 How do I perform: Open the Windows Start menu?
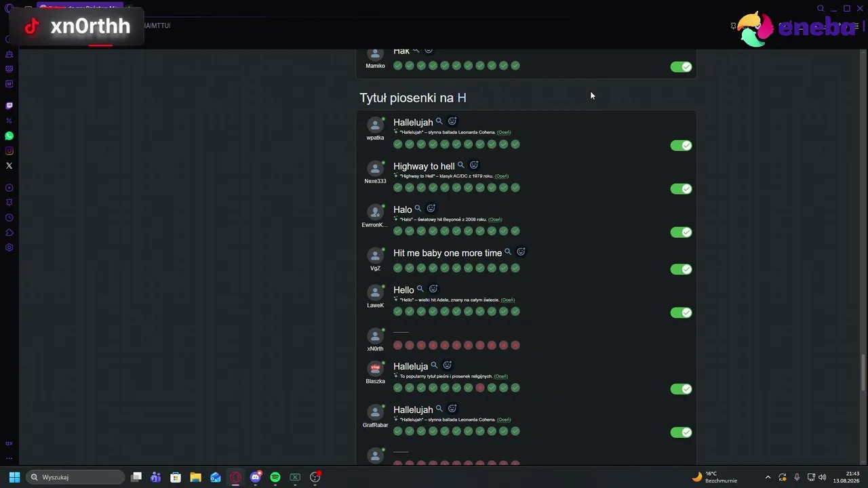[x=14, y=477]
